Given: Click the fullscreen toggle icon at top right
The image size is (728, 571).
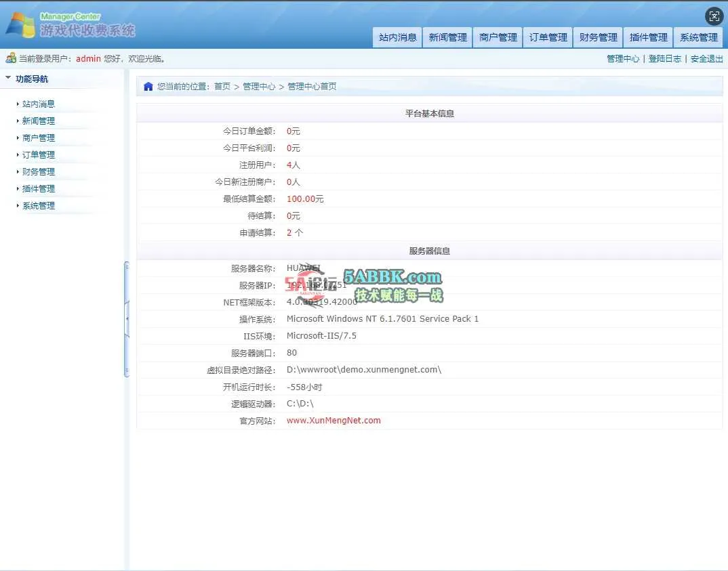Looking at the screenshot, I should (714, 16).
